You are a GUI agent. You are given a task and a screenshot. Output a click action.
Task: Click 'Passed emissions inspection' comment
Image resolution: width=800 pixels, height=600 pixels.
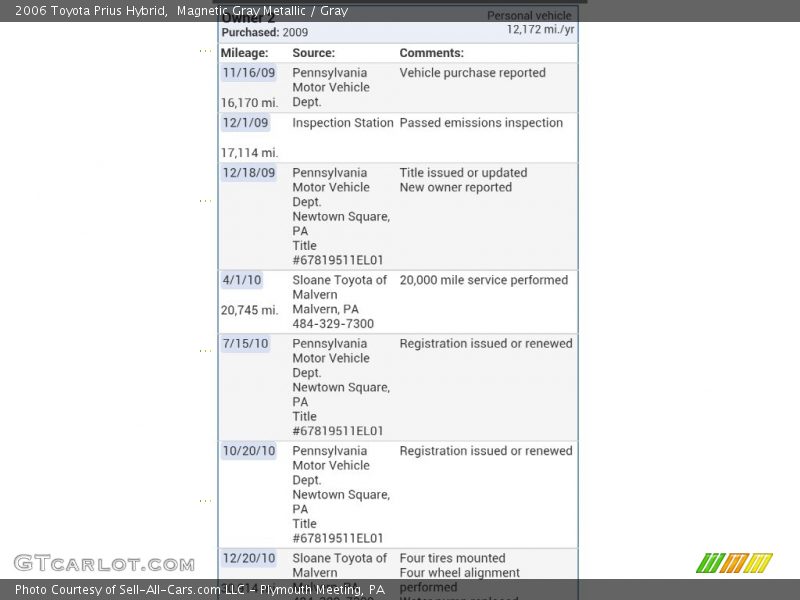click(x=481, y=122)
